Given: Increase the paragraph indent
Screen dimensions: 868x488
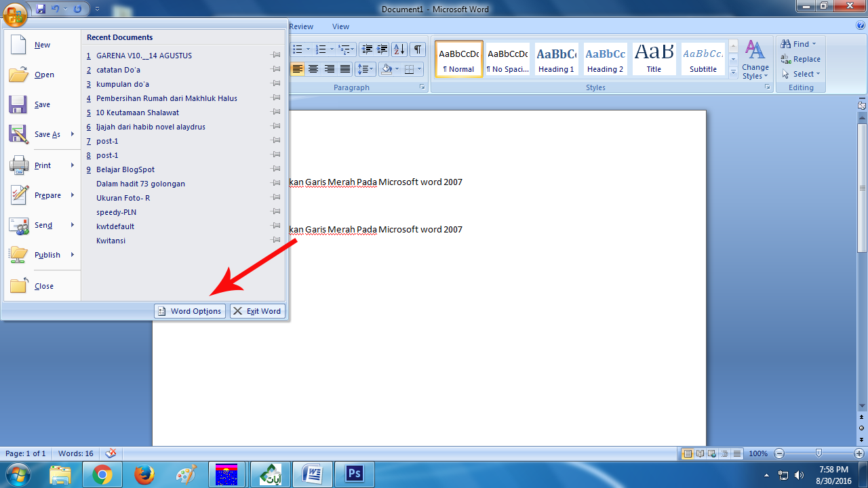Looking at the screenshot, I should point(382,49).
